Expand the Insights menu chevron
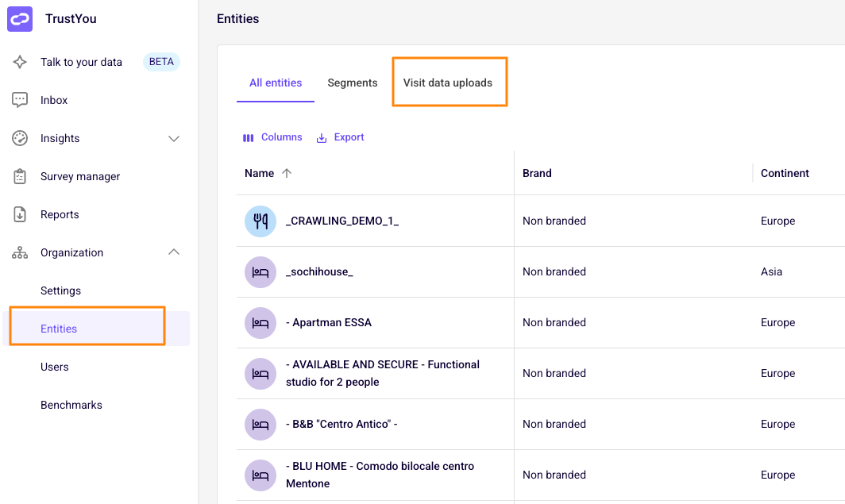This screenshot has width=845, height=504. pos(173,138)
